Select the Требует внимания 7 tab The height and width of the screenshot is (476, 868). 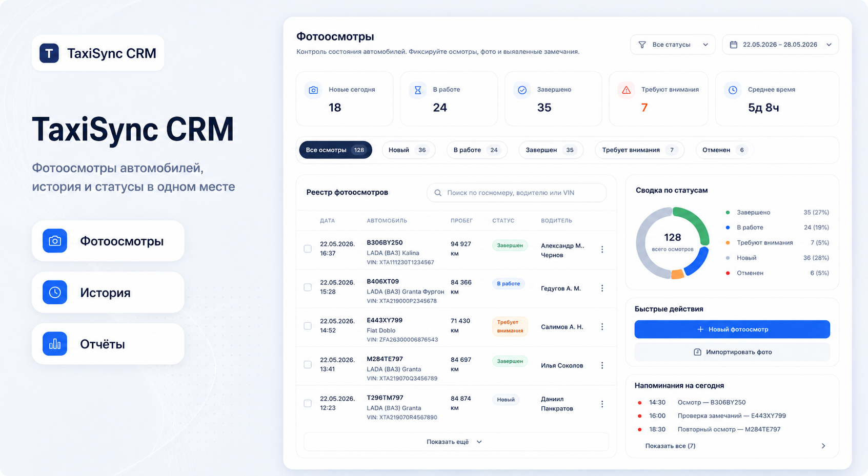[x=639, y=150]
